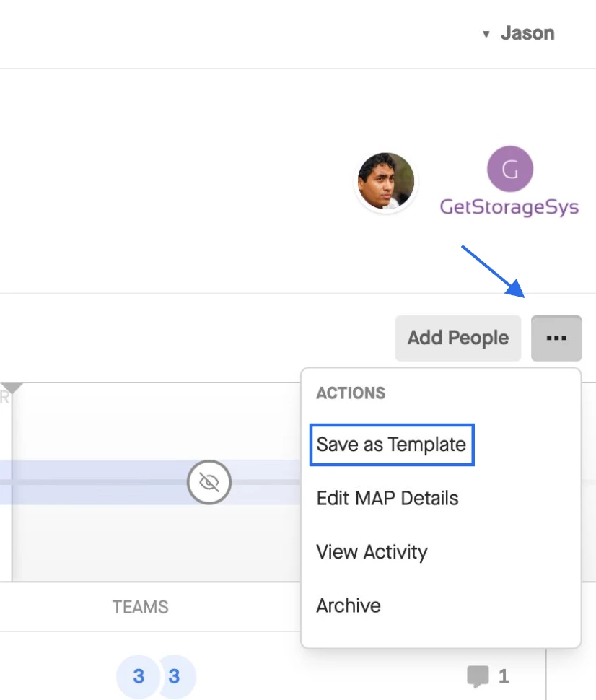
Task: Click the crossed-out eye hidden icon
Action: [209, 482]
